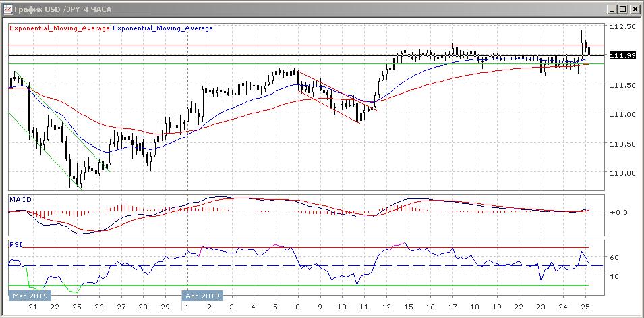This screenshot has width=644, height=318.
Task: Click the chart icon in the title bar
Action: point(7,9)
